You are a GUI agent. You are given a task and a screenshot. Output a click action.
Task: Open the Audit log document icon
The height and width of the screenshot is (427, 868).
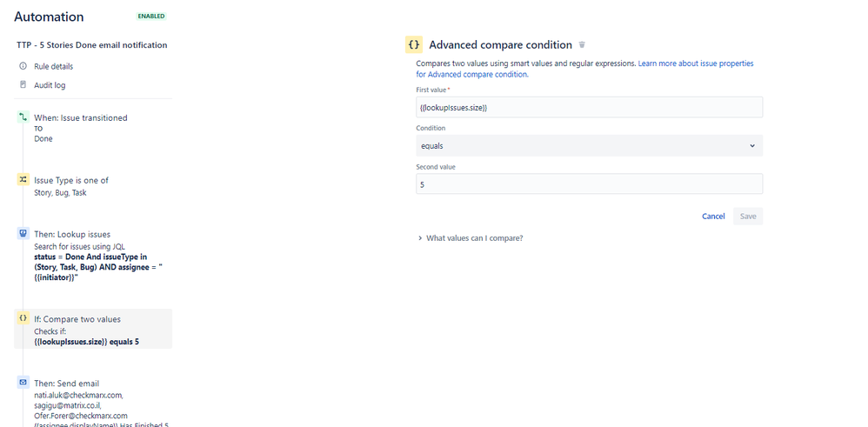[23, 84]
